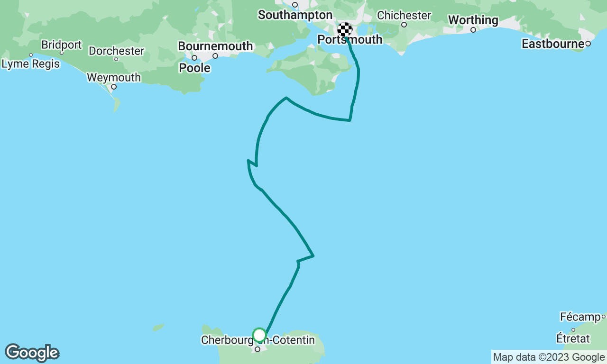The height and width of the screenshot is (364, 607).
Task: Click the green start circle near Cherbourg
Action: [x=259, y=336]
